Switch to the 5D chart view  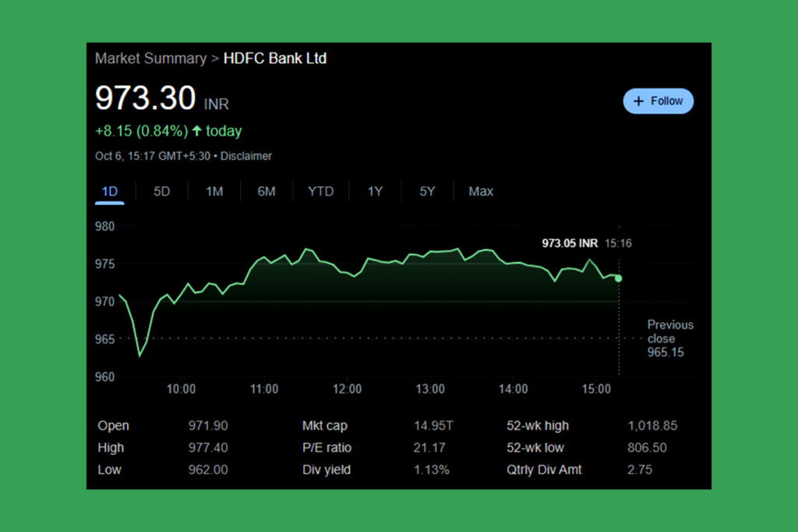pos(161,191)
